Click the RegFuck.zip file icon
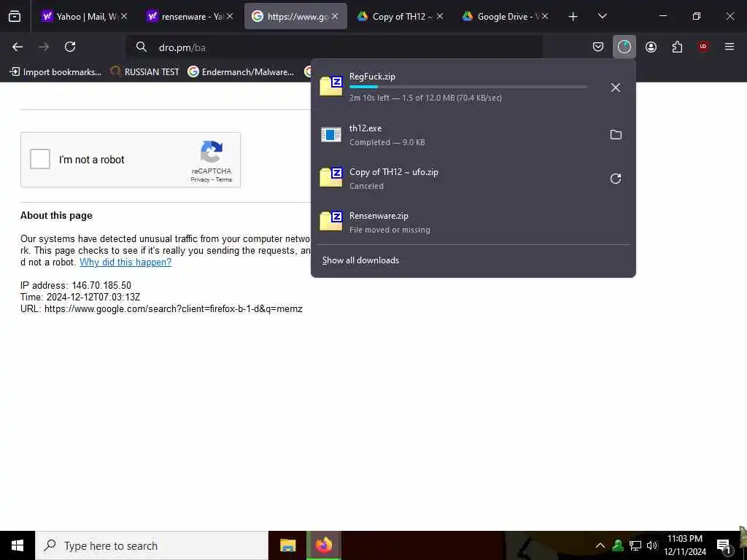 pyautogui.click(x=331, y=86)
